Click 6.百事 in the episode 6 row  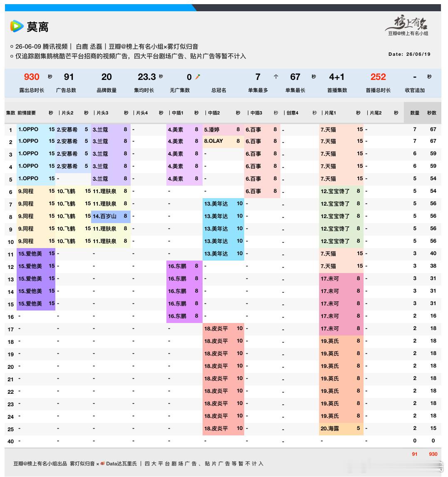[x=253, y=191]
